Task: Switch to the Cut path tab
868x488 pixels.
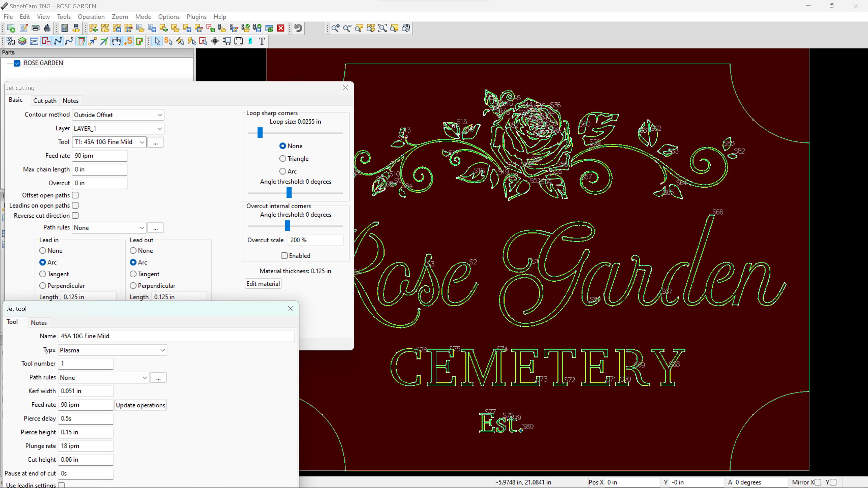Action: point(45,100)
